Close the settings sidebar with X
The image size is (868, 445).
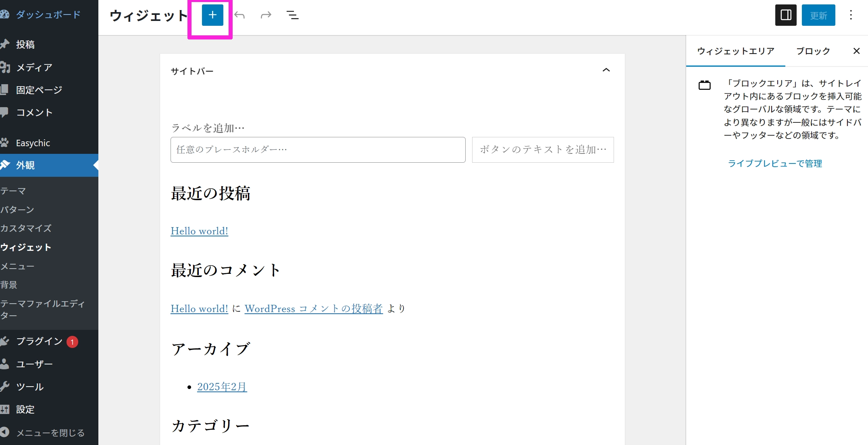[x=856, y=51]
